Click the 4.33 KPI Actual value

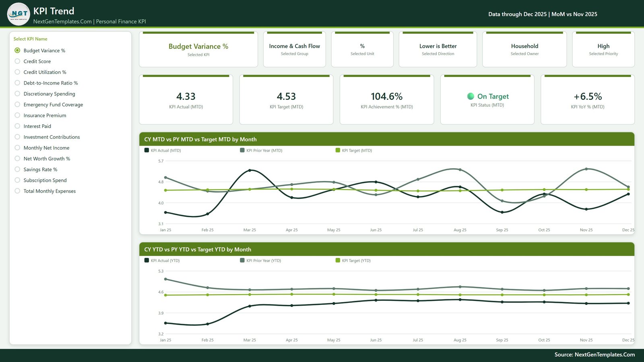(186, 97)
